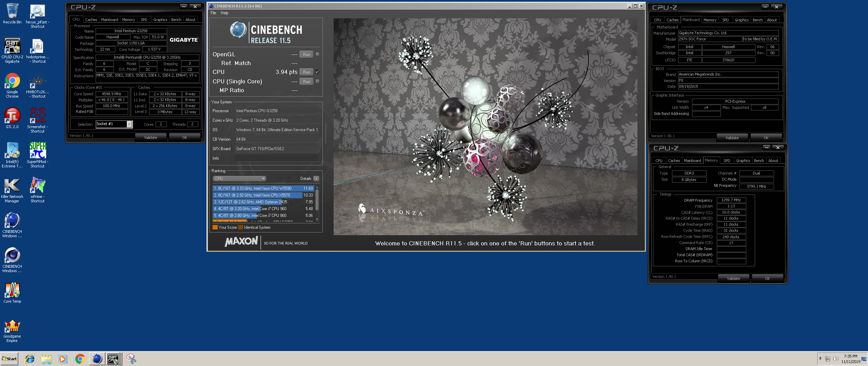Enable the CPU (Single Core) checkbox

coord(317,81)
